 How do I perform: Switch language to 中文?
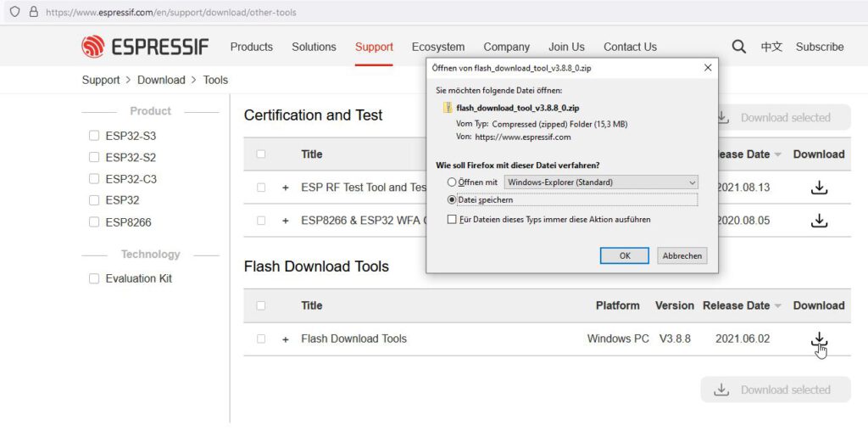(771, 47)
